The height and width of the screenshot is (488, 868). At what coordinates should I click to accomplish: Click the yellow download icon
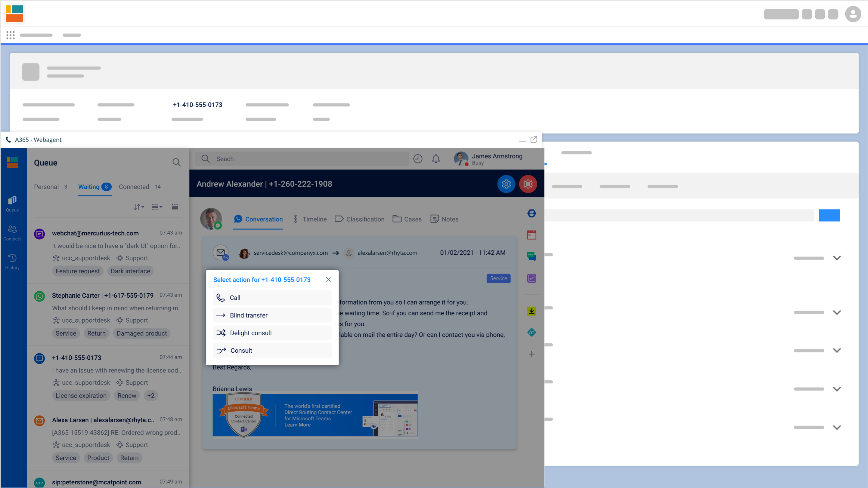[532, 311]
